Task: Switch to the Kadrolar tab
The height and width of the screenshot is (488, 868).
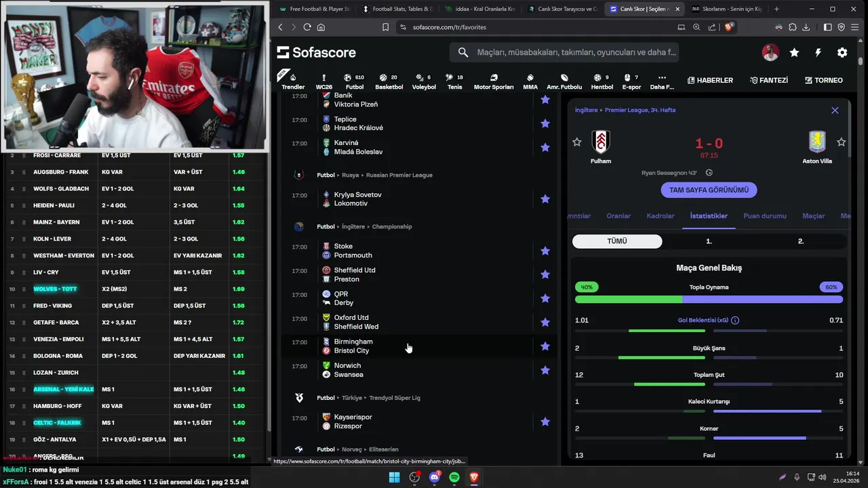Action: coord(660,216)
